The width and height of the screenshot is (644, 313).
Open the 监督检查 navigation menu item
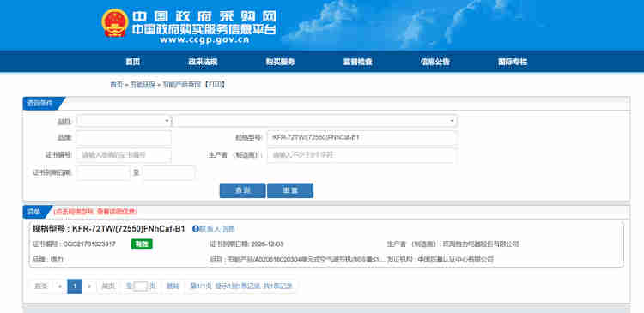point(357,62)
